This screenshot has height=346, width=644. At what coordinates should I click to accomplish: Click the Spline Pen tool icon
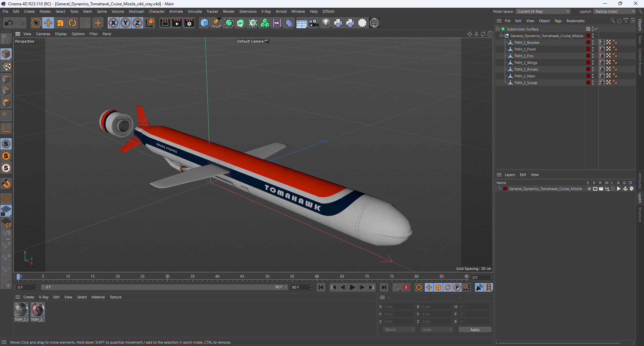click(217, 23)
